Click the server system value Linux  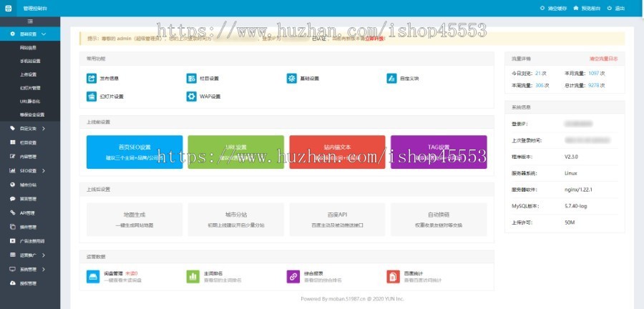(570, 173)
